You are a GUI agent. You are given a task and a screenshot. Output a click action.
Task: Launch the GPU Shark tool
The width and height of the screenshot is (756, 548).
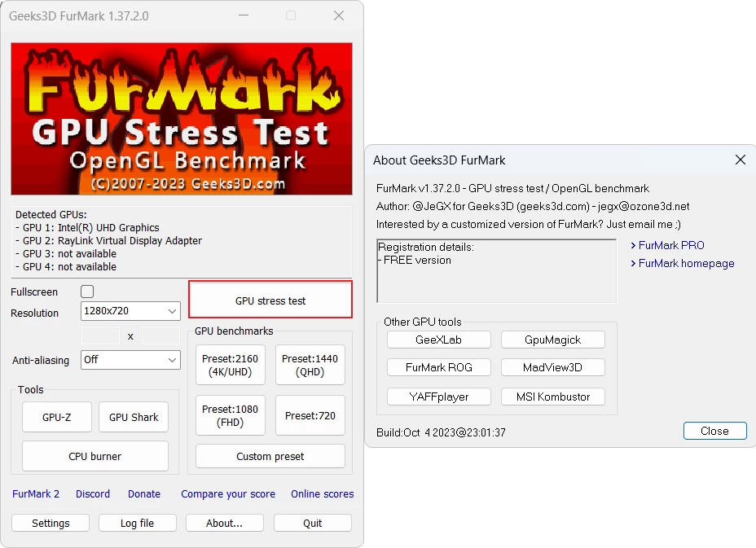(134, 417)
